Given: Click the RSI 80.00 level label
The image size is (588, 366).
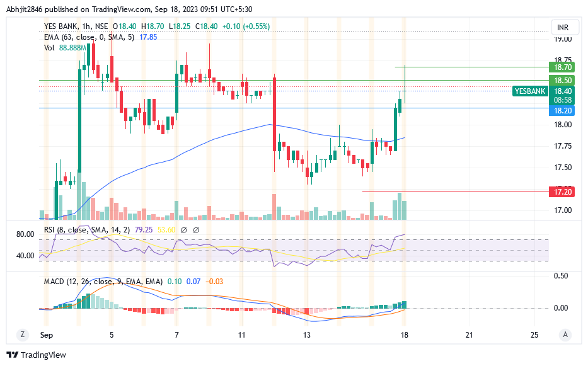Looking at the screenshot, I should pos(25,234).
